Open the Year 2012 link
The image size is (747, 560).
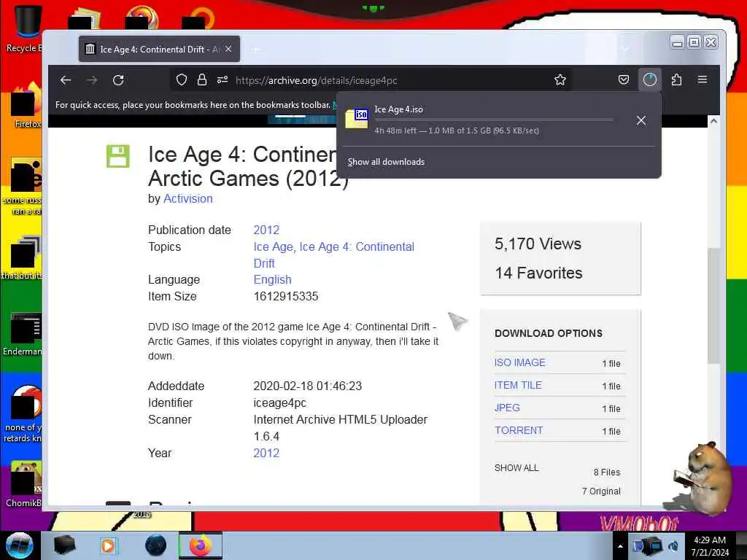tap(266, 453)
